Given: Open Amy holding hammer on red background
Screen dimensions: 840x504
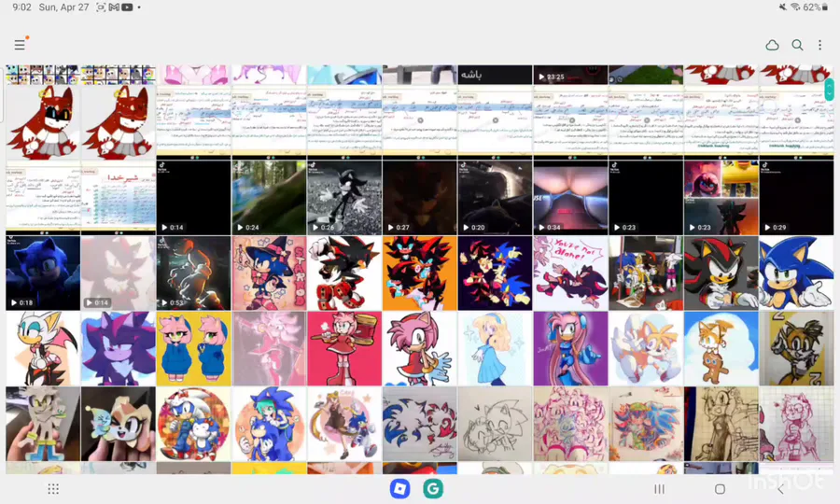Looking at the screenshot, I should pyautogui.click(x=344, y=349).
